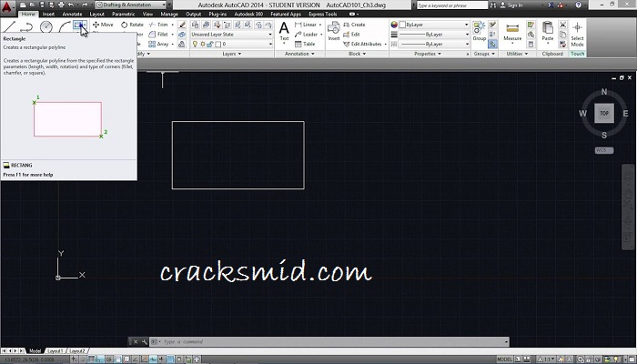Click layer 0 color swatch
Screen dimensions: 637x364
(217, 44)
